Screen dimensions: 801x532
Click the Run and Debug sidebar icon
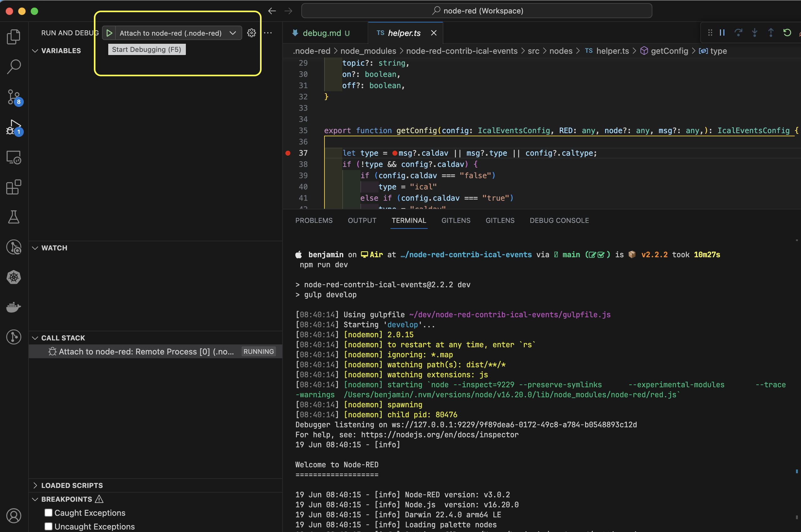[13, 127]
